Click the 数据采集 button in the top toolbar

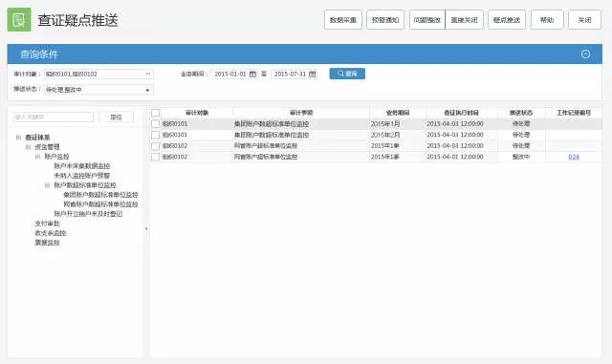click(x=342, y=20)
